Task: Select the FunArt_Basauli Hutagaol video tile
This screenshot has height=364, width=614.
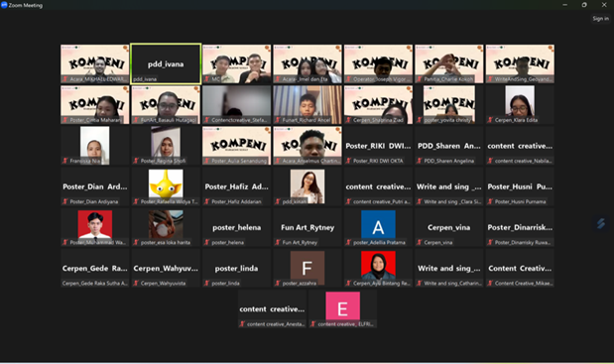Action: pos(166,105)
